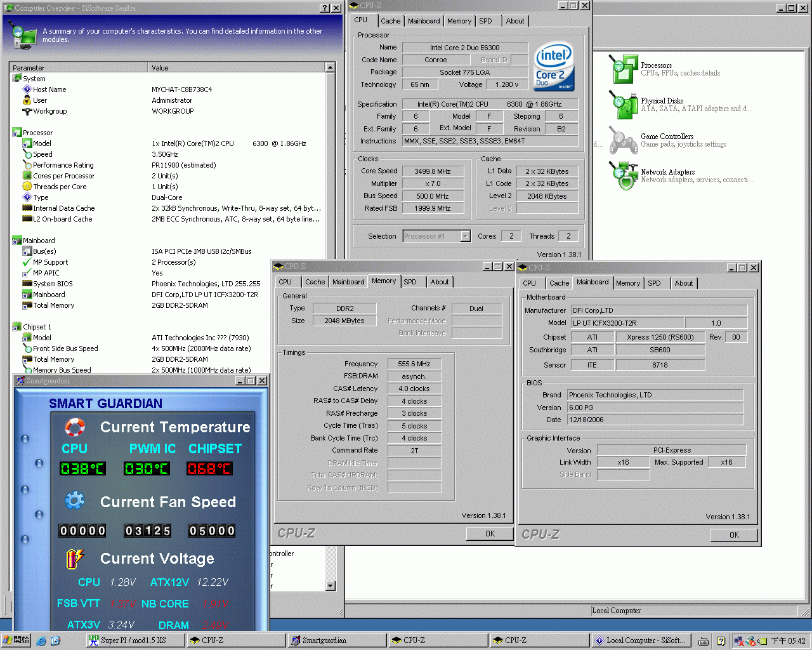
Task: Open the Network Adapters module icon
Action: coord(623,176)
